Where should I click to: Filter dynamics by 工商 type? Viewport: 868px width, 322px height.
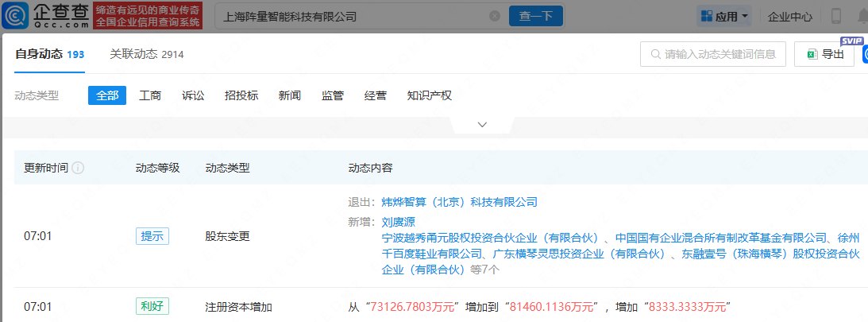coord(150,95)
